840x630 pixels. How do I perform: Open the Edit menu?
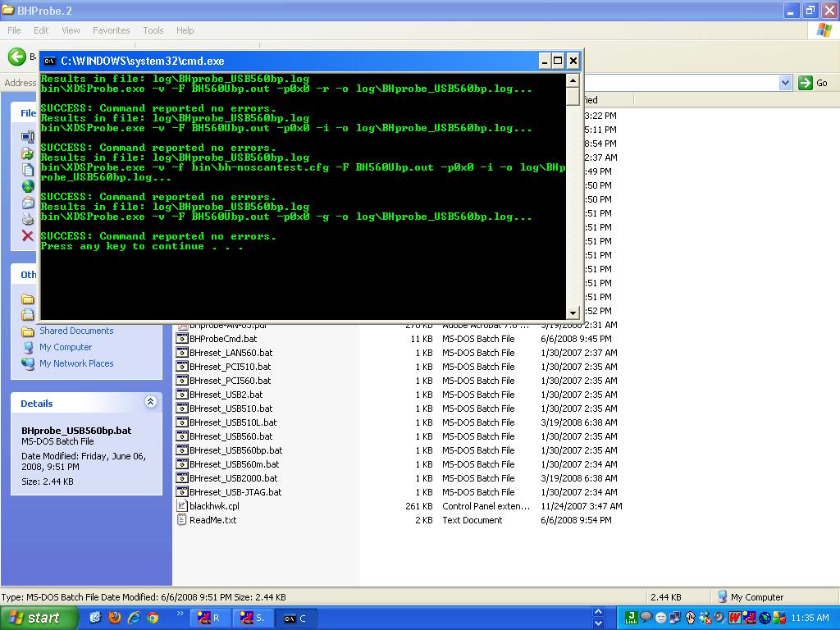(x=41, y=30)
